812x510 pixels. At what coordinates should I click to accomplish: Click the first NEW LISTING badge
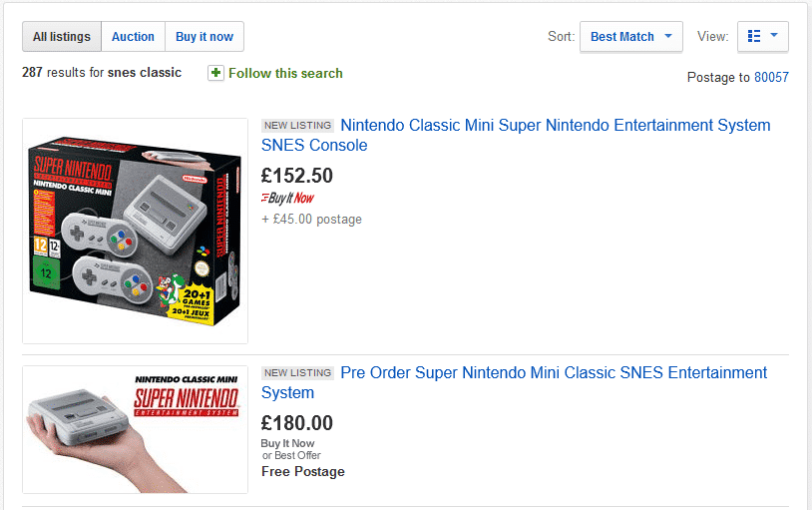click(297, 126)
